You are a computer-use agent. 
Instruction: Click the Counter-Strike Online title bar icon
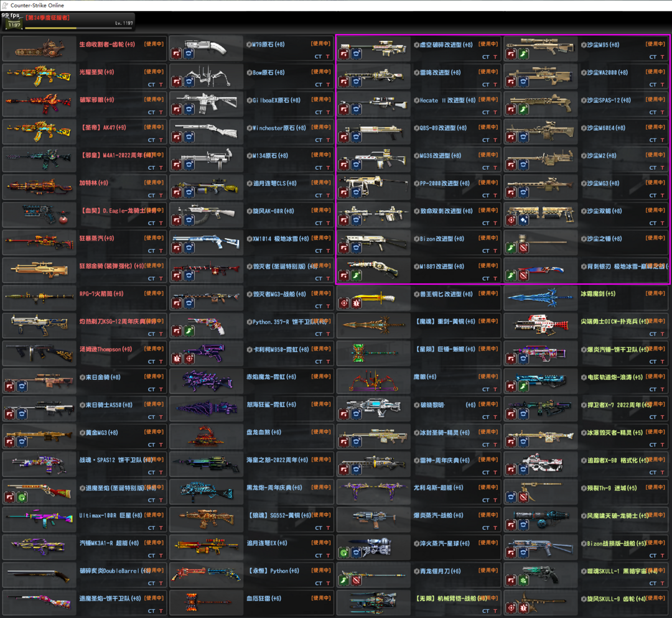tap(5, 5)
